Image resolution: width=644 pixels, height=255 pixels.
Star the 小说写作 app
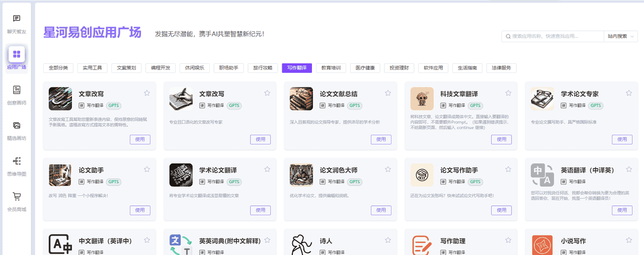coord(629,240)
